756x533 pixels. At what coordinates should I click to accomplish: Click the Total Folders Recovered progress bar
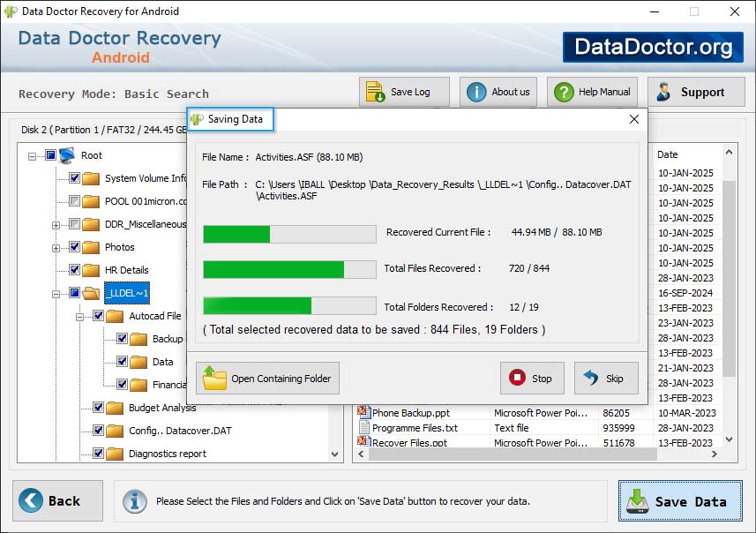tap(289, 306)
